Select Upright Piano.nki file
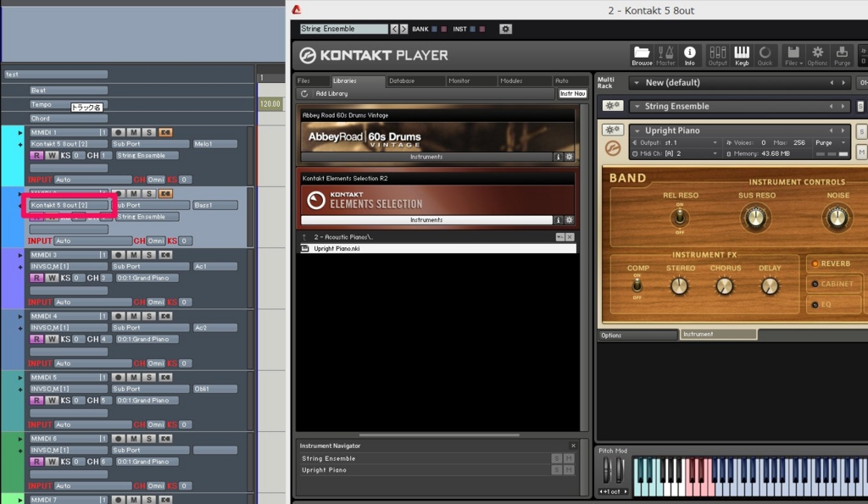Image resolution: width=868 pixels, height=504 pixels. tap(437, 249)
